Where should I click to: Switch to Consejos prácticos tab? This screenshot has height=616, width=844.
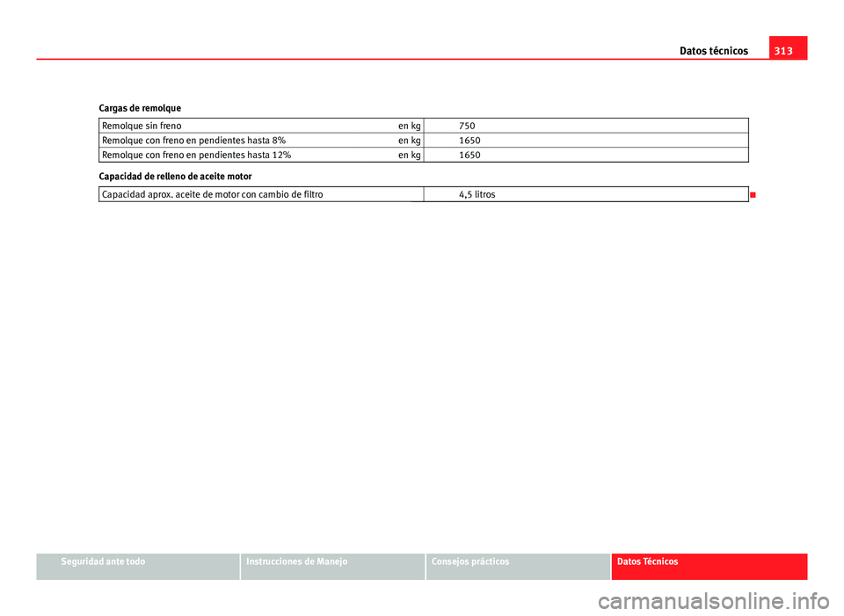518,567
